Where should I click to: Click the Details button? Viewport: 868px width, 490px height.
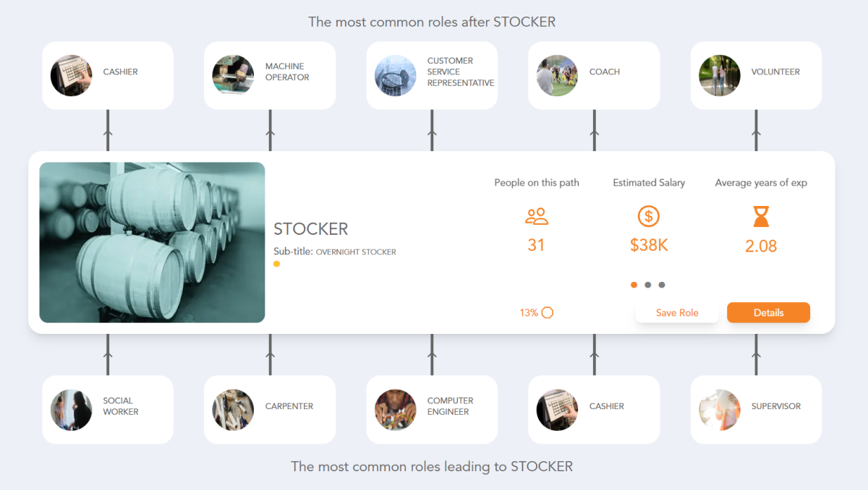768,312
